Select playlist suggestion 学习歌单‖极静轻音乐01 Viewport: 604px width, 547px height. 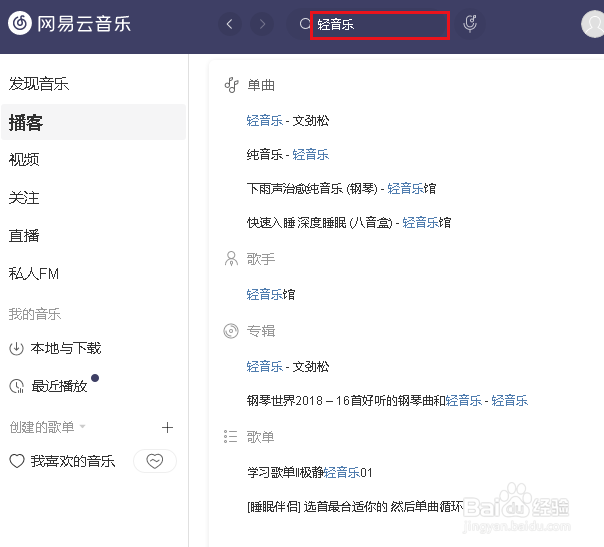[310, 472]
